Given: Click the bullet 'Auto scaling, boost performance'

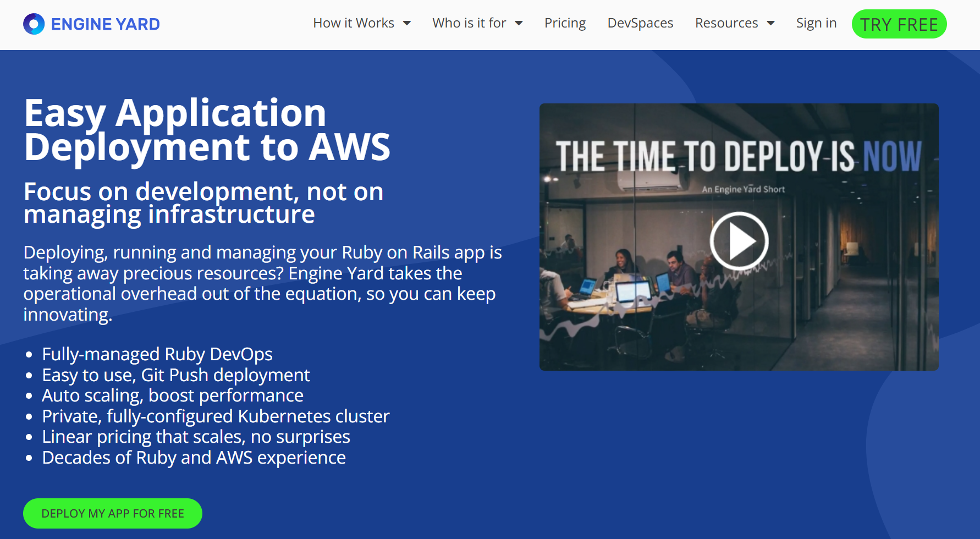Looking at the screenshot, I should [173, 395].
